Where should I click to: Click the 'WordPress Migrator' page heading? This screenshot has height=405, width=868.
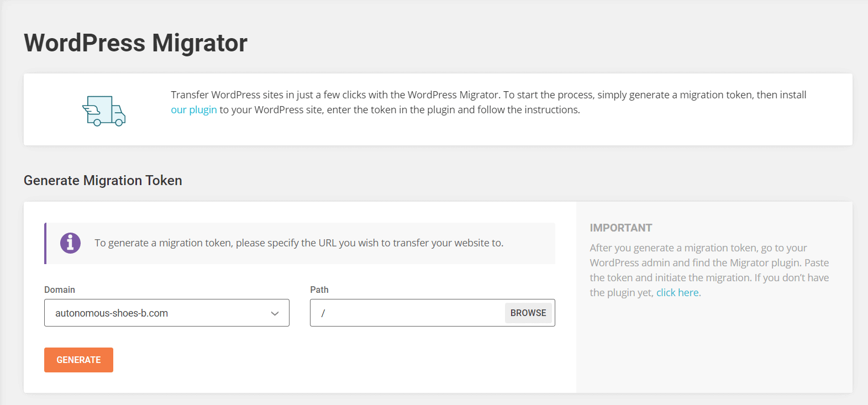135,43
